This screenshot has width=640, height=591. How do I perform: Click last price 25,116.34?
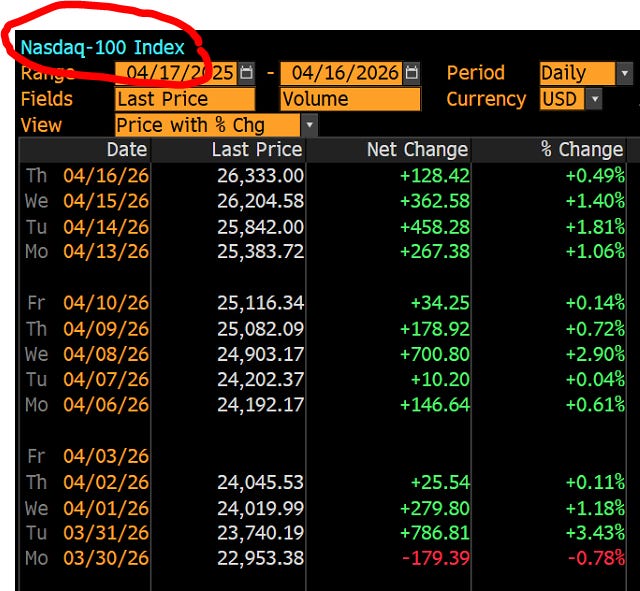[260, 303]
